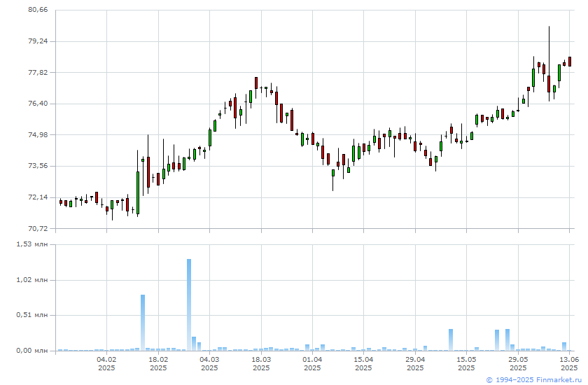Click the 29.05 2025 date label
Viewport: 588px width, 385px height.
518,363
